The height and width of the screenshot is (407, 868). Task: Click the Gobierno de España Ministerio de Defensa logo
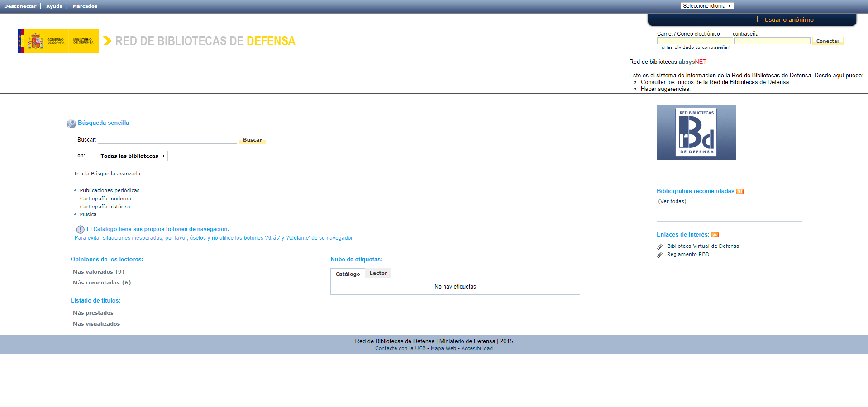58,41
